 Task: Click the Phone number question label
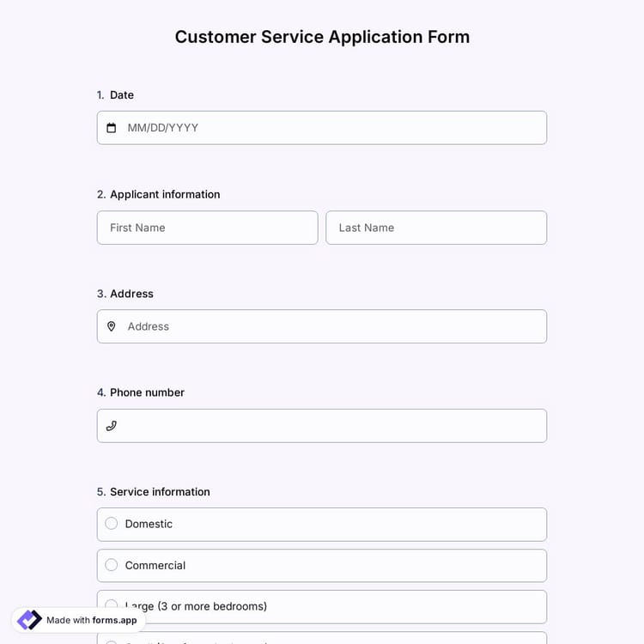point(147,392)
